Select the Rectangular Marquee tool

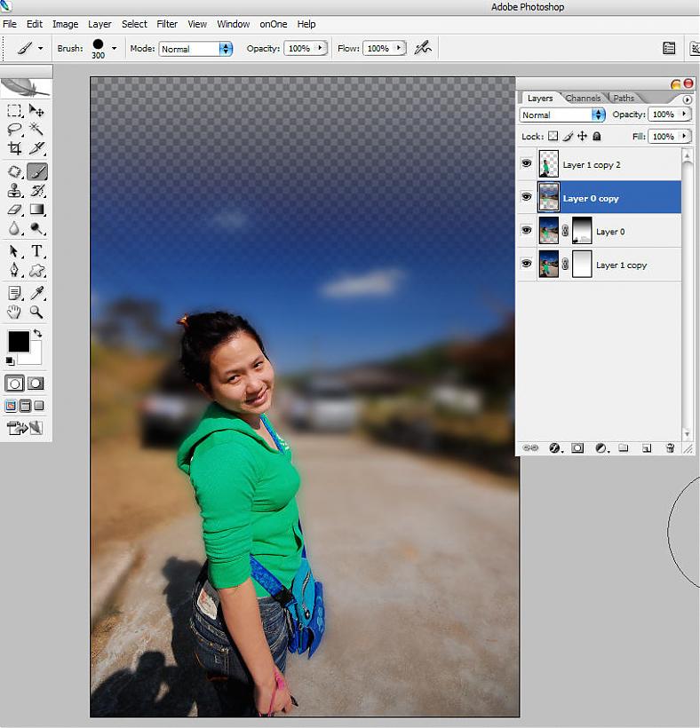tap(14, 110)
